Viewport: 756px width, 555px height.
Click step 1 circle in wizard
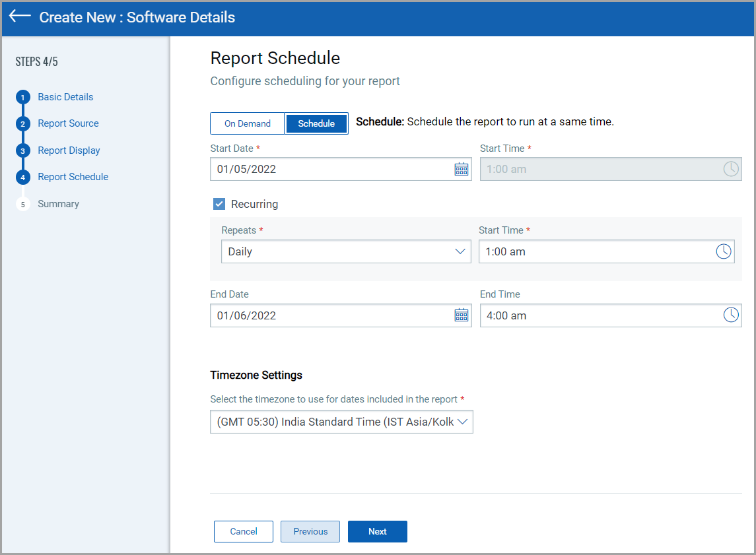pos(22,98)
